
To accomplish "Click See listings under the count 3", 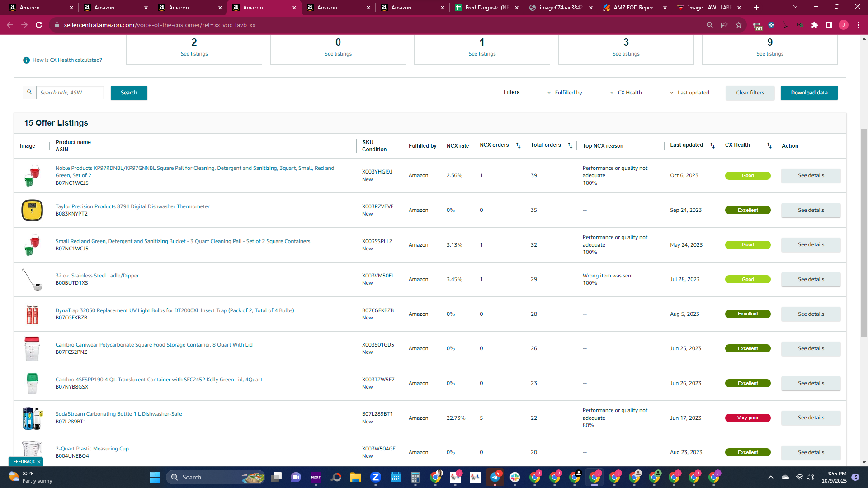I will 626,54.
